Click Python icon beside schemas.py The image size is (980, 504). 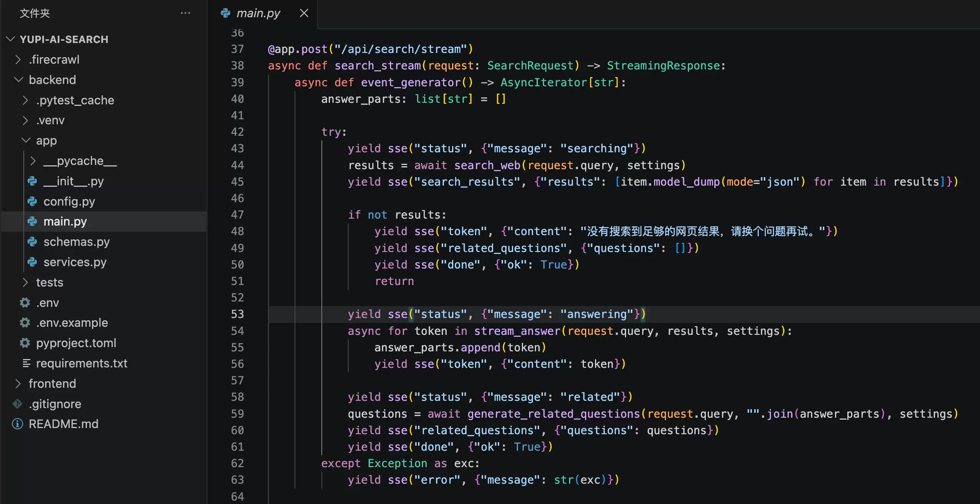tap(32, 242)
